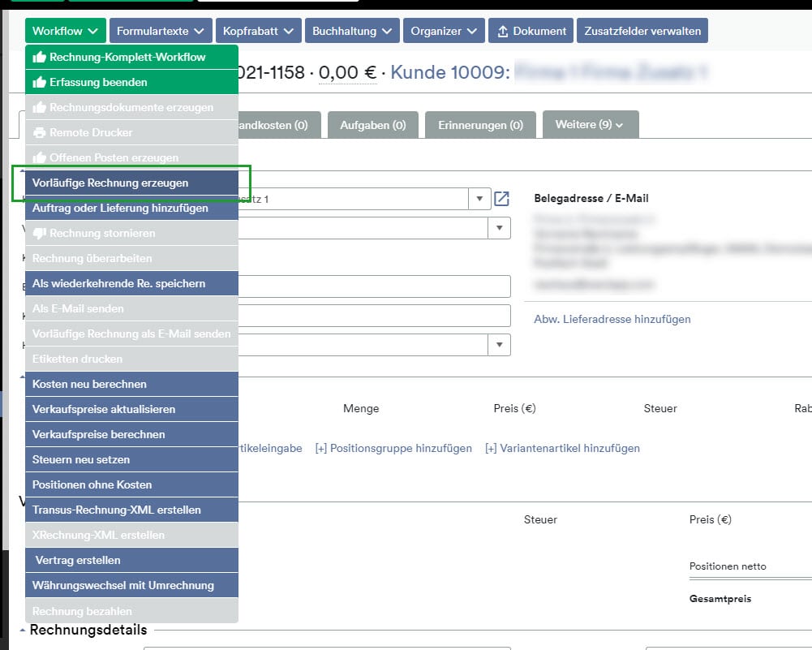Open the Kopfrabatt dropdown menu
Viewport: 812px width, 650px height.
coord(258,32)
